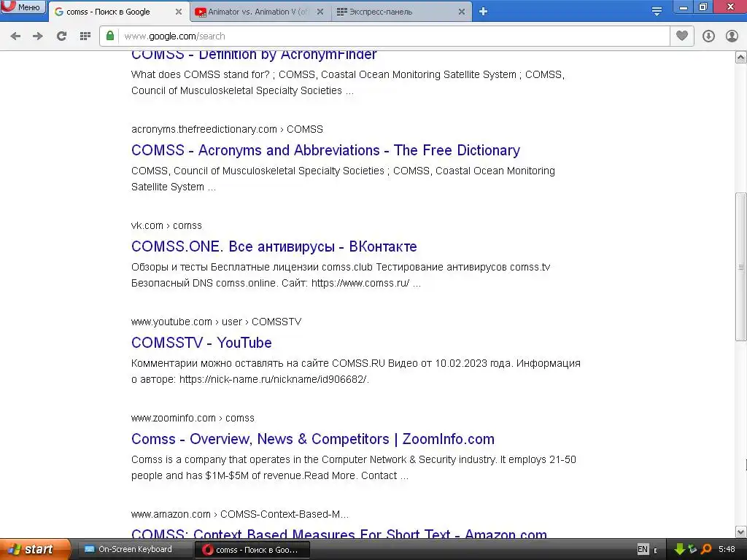Add page to bookmarks heart icon
The height and width of the screenshot is (560, 747).
tap(682, 36)
